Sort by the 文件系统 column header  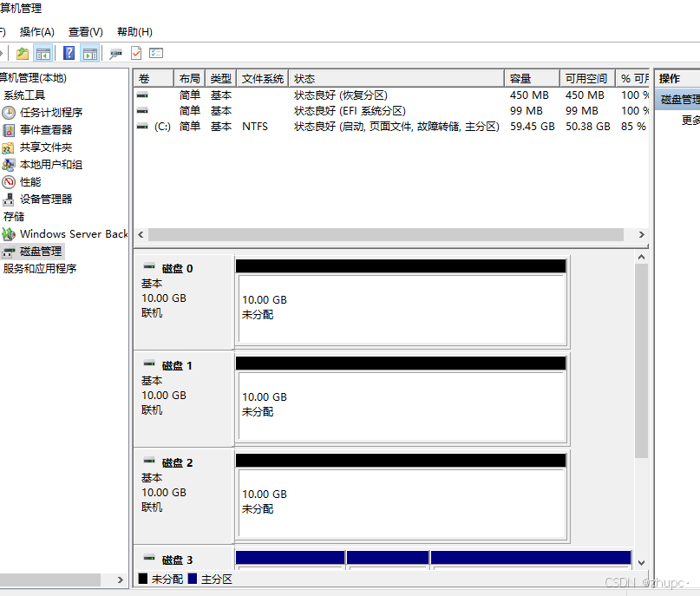(263, 79)
